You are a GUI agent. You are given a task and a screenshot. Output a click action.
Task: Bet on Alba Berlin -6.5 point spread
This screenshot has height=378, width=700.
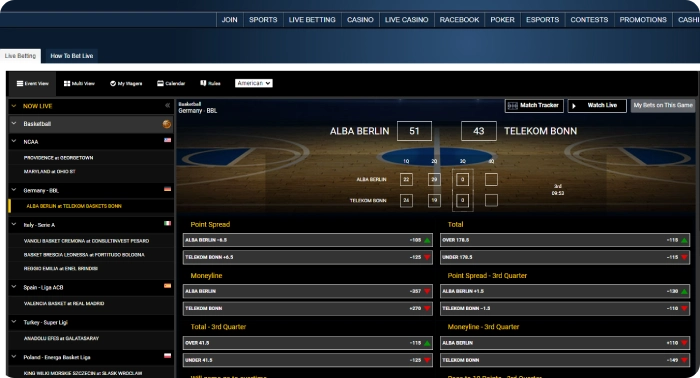tap(308, 240)
